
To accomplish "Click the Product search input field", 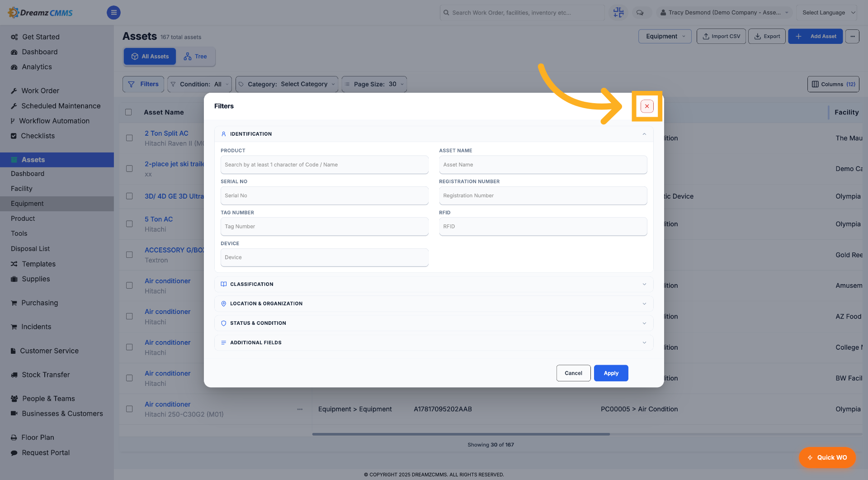I will (324, 165).
